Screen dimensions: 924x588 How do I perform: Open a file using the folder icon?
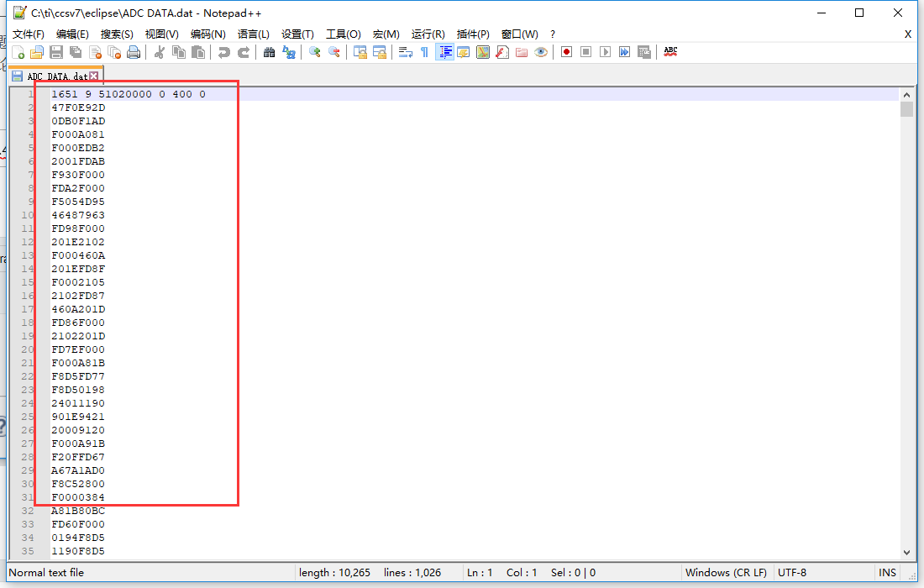coord(37,52)
